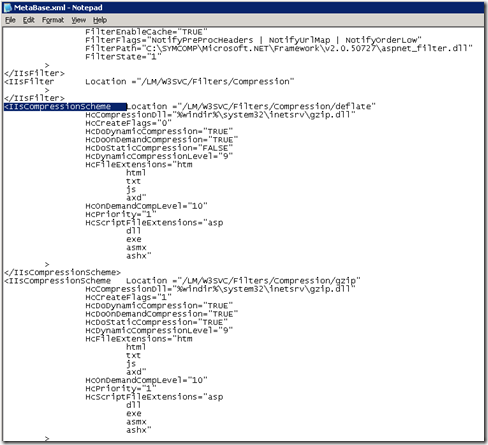Click HcCreateFlags="0" in the deflate scheme
Screen dimensions: 488x445
point(128,123)
